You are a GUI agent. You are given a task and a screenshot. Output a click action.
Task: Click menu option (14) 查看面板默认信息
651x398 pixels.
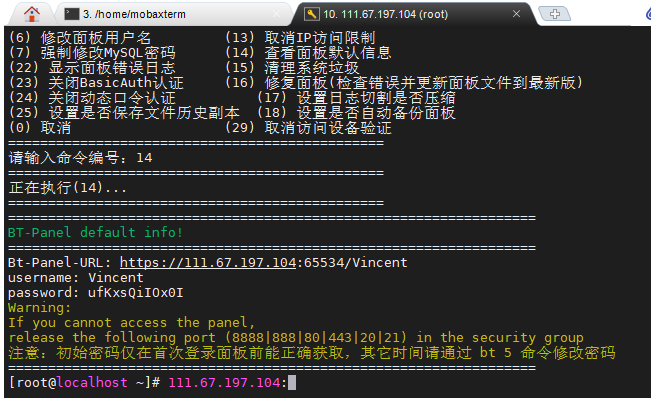point(308,53)
